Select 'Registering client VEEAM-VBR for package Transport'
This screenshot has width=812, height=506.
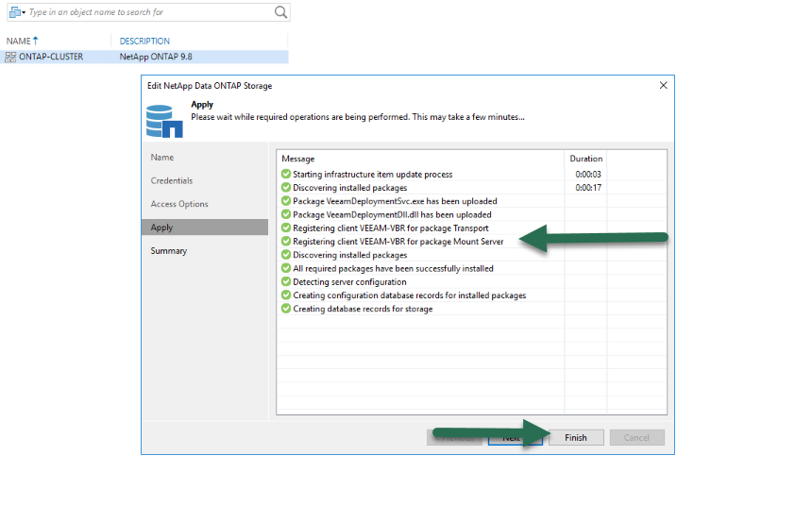click(x=391, y=228)
